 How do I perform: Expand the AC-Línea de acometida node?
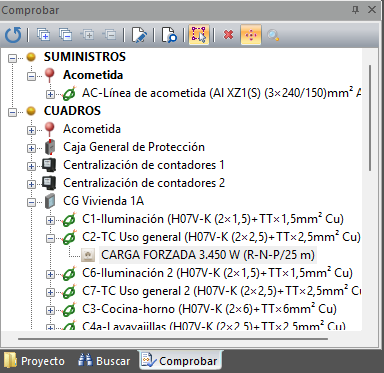click(x=50, y=94)
